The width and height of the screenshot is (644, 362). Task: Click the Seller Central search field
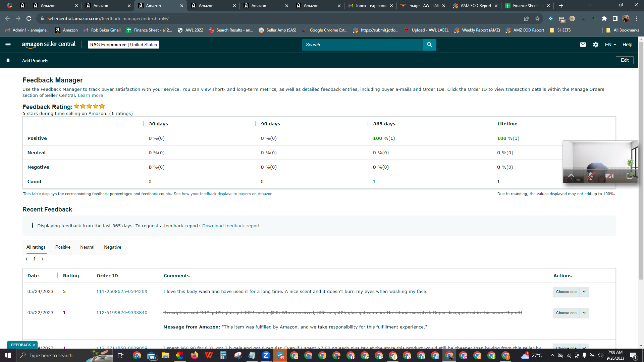coord(362,45)
